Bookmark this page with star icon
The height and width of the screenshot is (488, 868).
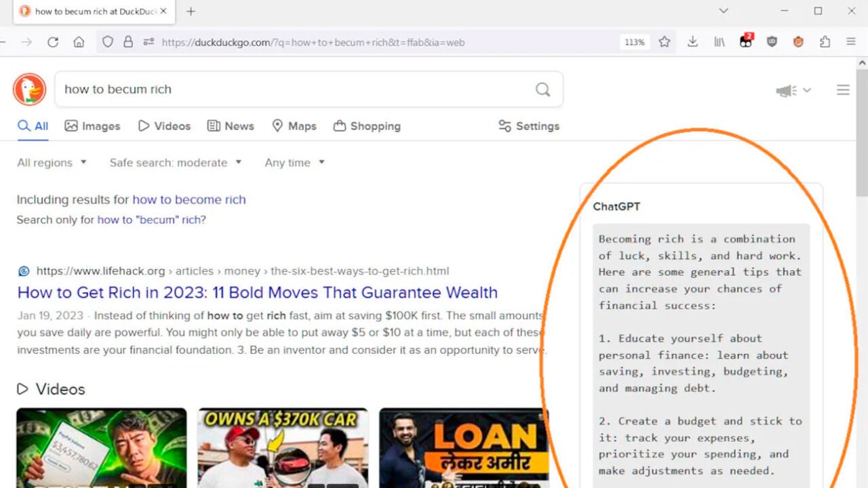pyautogui.click(x=665, y=42)
